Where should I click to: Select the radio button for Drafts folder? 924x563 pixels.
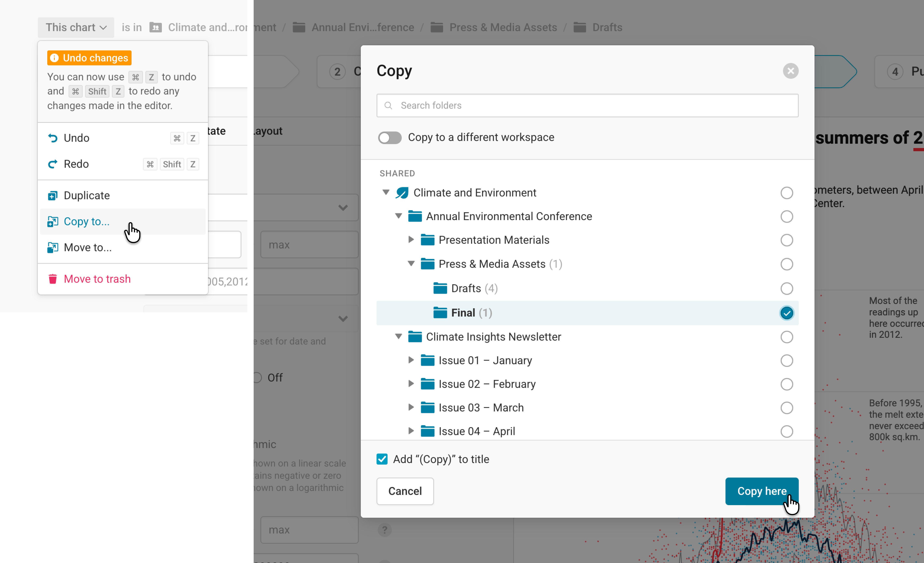(x=787, y=289)
